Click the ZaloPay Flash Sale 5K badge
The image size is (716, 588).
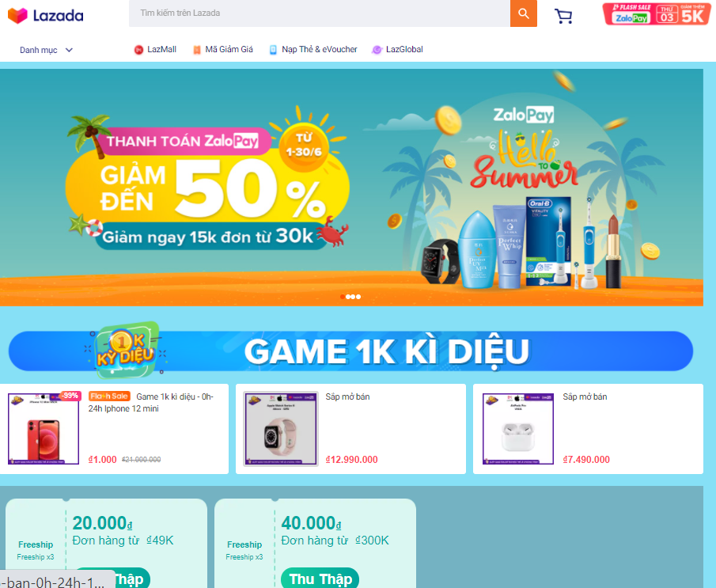[656, 14]
